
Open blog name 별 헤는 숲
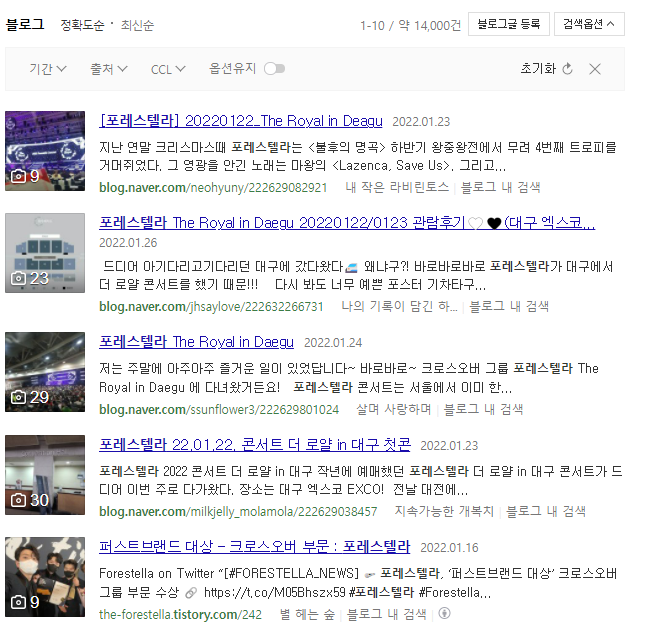point(307,614)
